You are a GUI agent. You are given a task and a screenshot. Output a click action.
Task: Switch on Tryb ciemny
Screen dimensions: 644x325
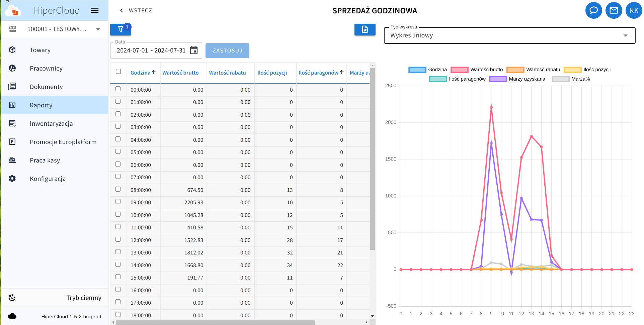coord(55,298)
